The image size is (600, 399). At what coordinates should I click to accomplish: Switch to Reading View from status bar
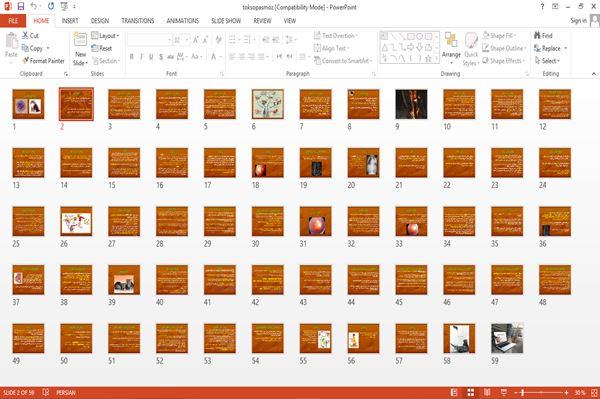(487, 392)
